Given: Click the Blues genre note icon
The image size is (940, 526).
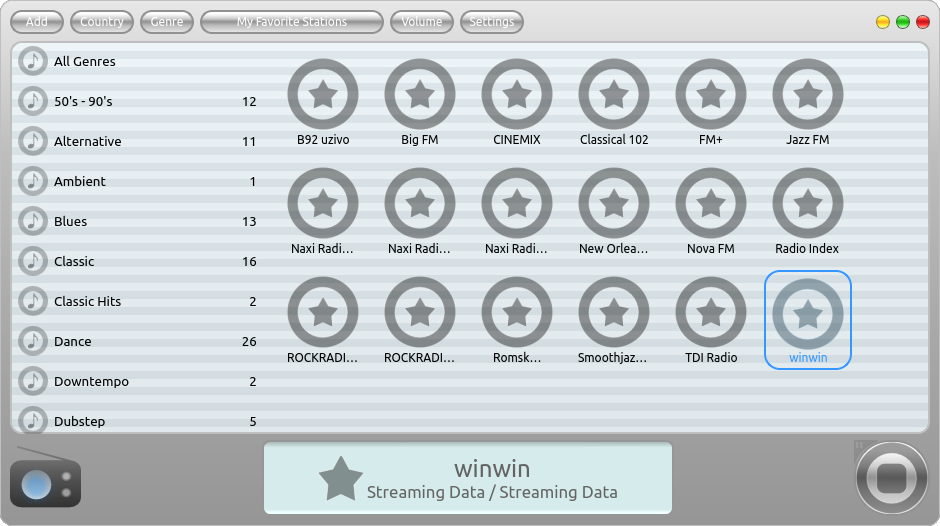Looking at the screenshot, I should tap(32, 221).
